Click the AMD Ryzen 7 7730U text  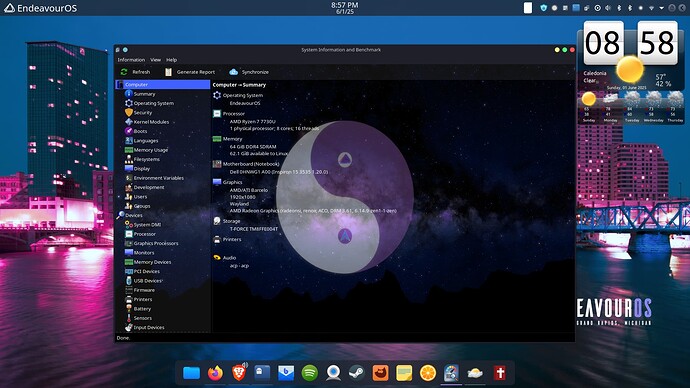point(252,121)
